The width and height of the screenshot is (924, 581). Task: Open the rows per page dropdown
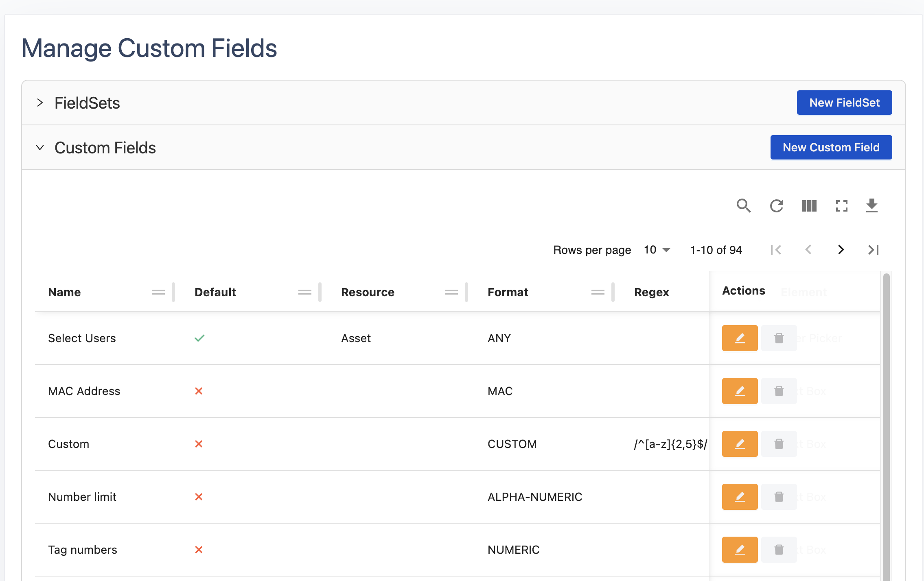pyautogui.click(x=657, y=250)
